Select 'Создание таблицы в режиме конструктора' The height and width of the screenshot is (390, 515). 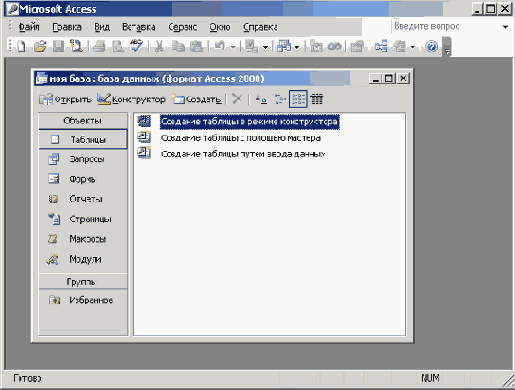pyautogui.click(x=249, y=122)
